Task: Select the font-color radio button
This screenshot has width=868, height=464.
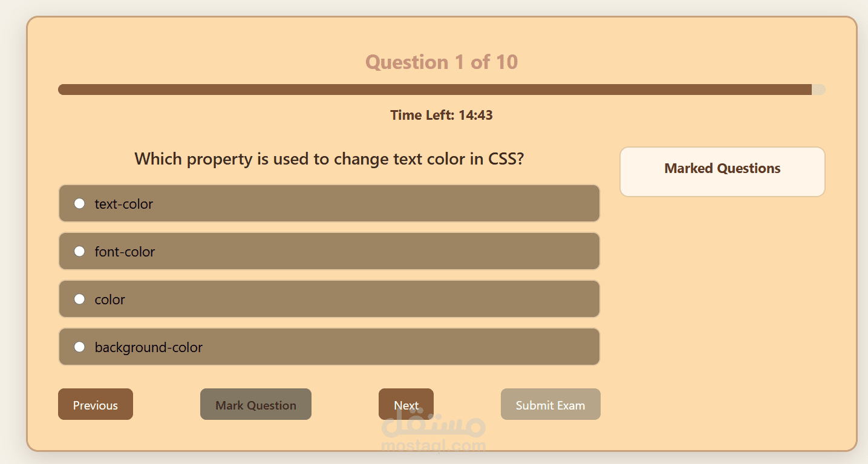Action: point(79,251)
